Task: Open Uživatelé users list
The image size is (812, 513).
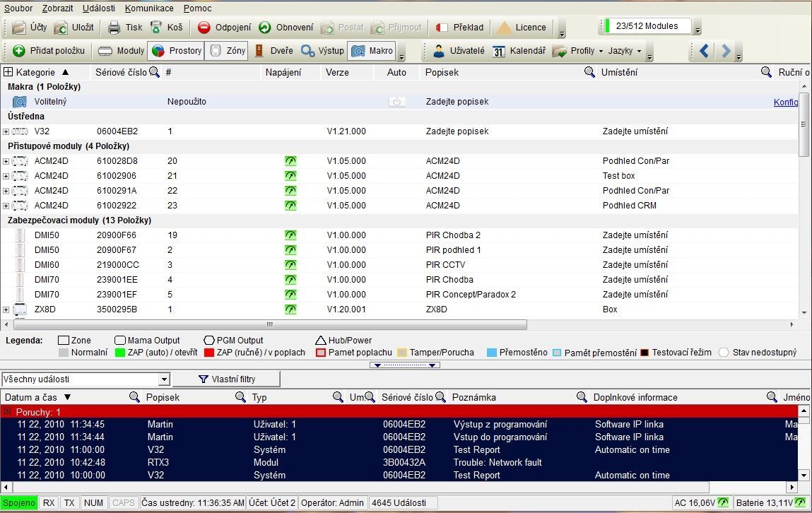Action: 439,51
